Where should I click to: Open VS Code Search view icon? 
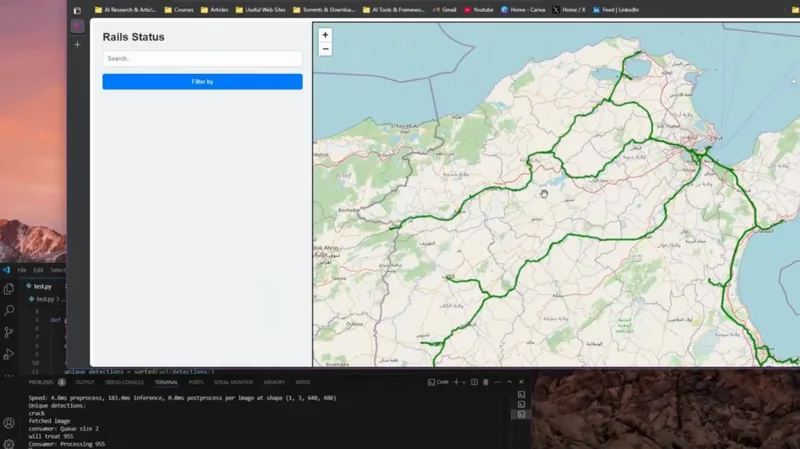coord(9,310)
